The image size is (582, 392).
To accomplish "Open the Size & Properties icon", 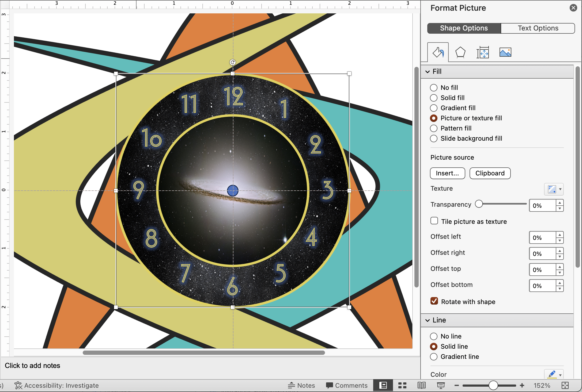I will (483, 52).
